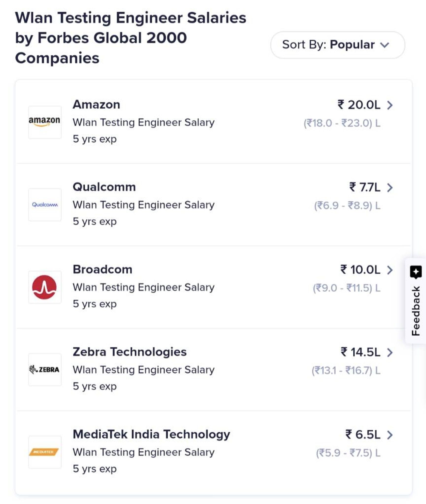Click the Feedback star icon
Viewport: 426px width, 504px height.
pos(416,272)
